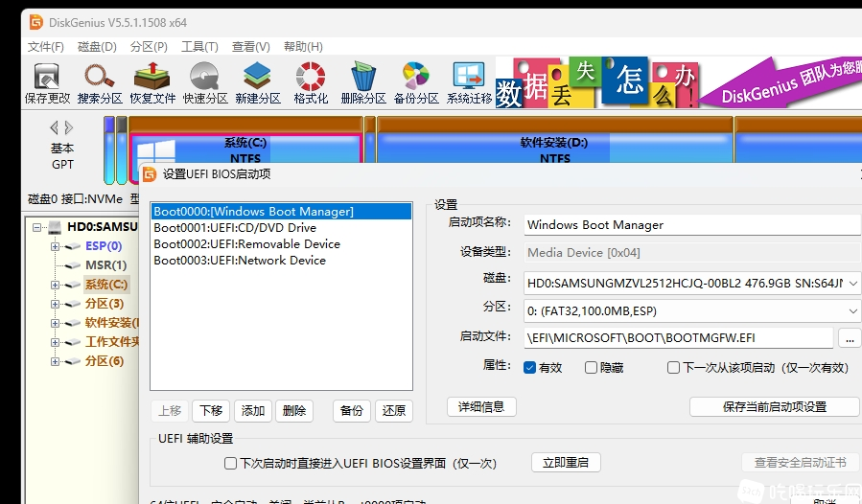The width and height of the screenshot is (862, 504).
Task: Open 详细信息 details button
Action: click(x=481, y=406)
